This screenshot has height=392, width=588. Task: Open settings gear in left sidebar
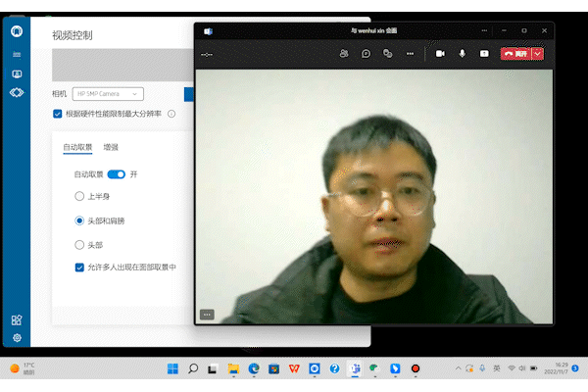coord(17,337)
